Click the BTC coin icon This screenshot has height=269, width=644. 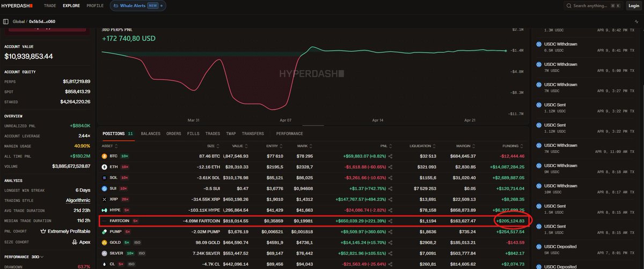tap(104, 156)
